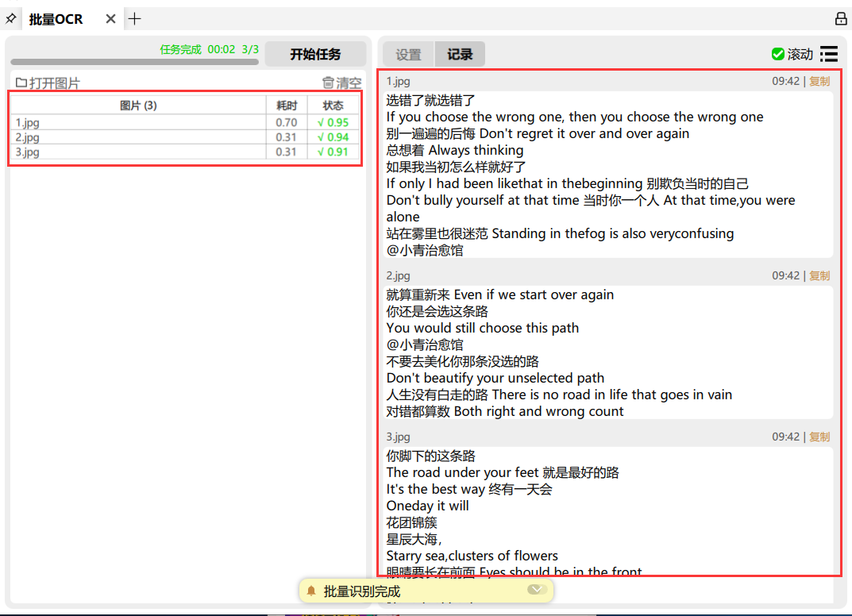The height and width of the screenshot is (616, 852).
Task: Click the 任务完成 00:02 3/3 status text
Action: tap(209, 49)
